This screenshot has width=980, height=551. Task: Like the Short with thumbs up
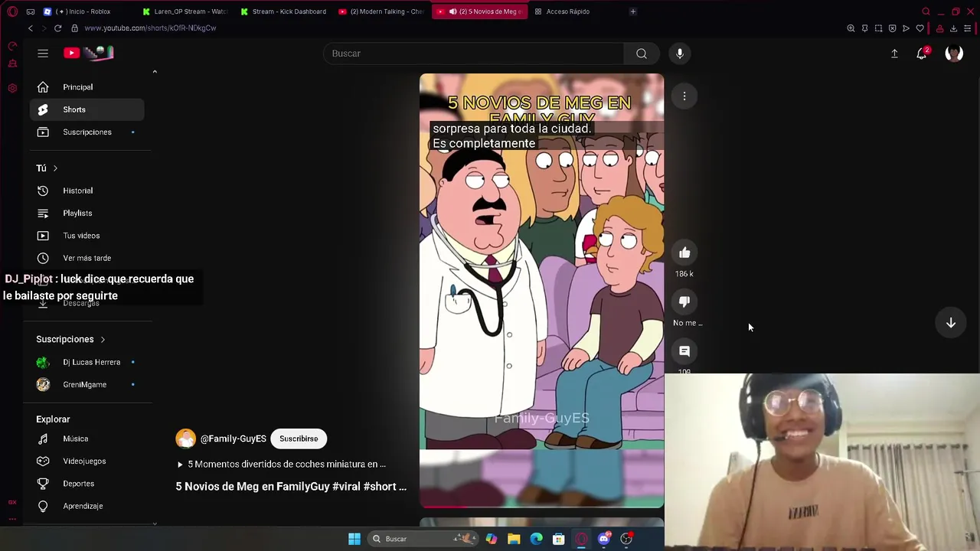pos(684,253)
